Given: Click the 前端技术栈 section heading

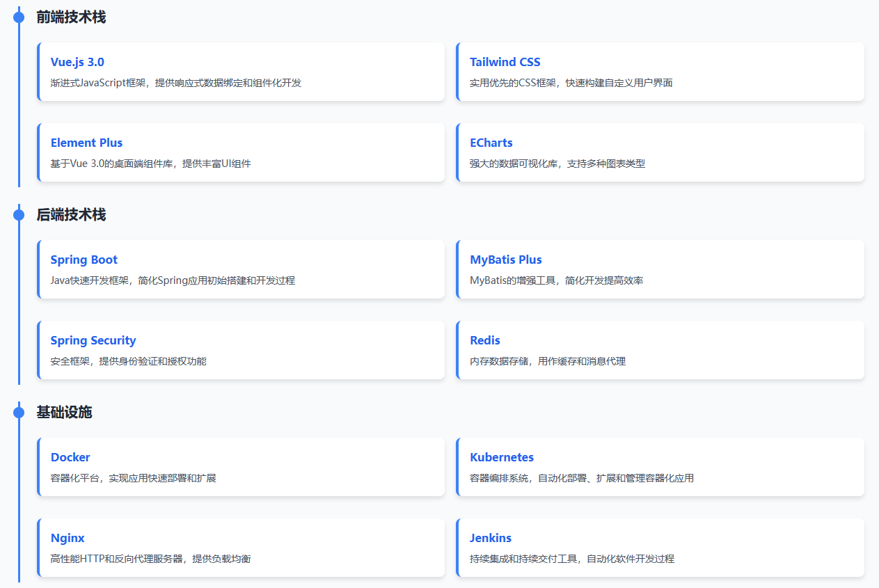Looking at the screenshot, I should coord(71,17).
